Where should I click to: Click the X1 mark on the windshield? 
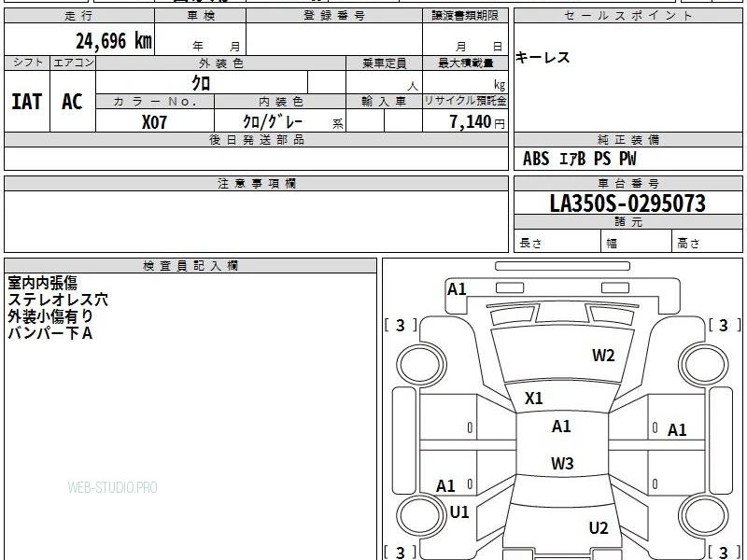click(533, 399)
